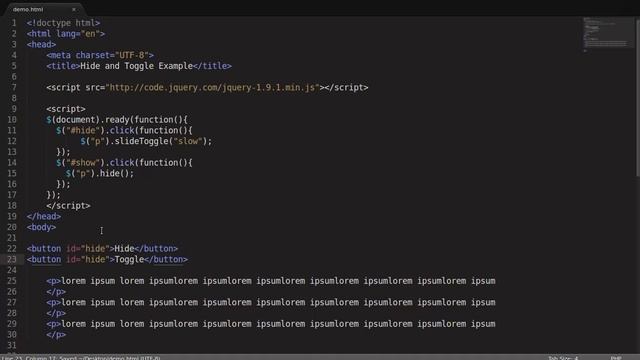The width and height of the screenshot is (640, 360).
Task: Click the title "Hide and Toggle Example"
Action: (x=136, y=66)
